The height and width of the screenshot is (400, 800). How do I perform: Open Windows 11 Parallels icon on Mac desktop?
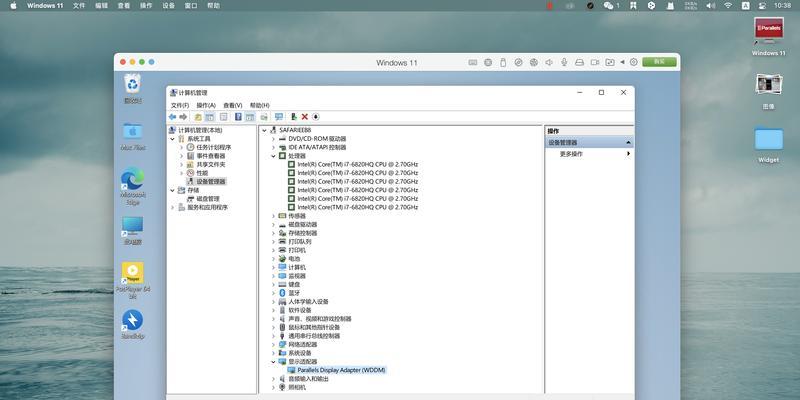tap(768, 36)
